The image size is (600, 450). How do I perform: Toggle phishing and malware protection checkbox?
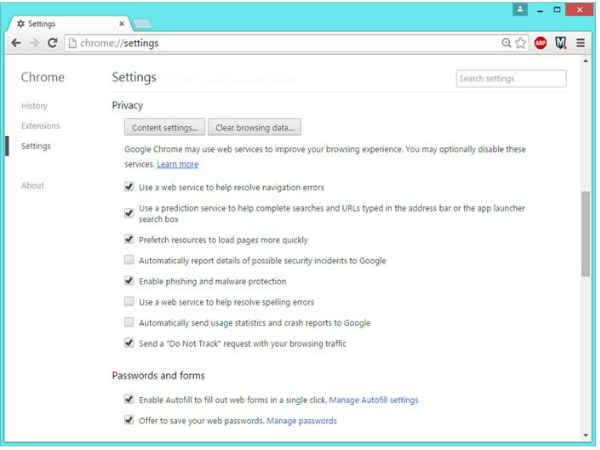[129, 281]
